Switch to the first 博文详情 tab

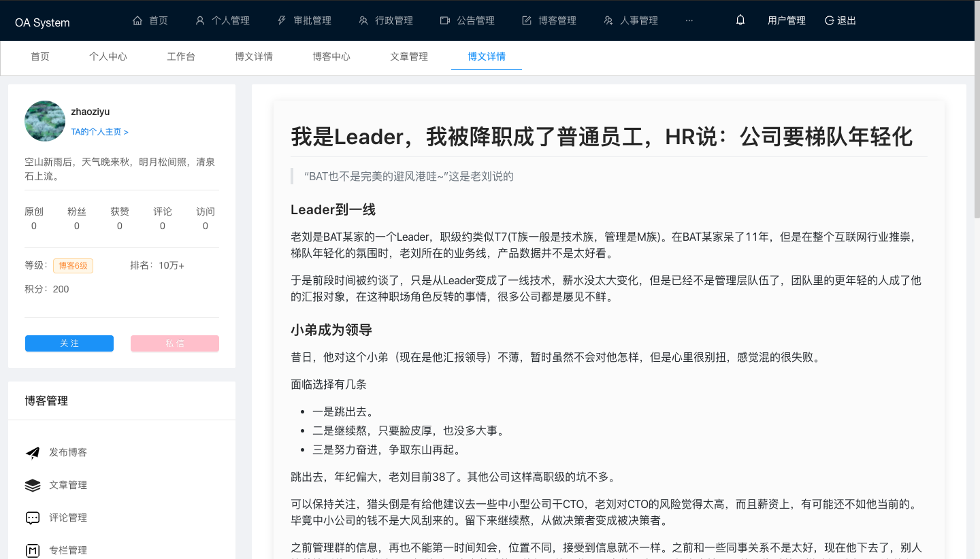pyautogui.click(x=254, y=56)
